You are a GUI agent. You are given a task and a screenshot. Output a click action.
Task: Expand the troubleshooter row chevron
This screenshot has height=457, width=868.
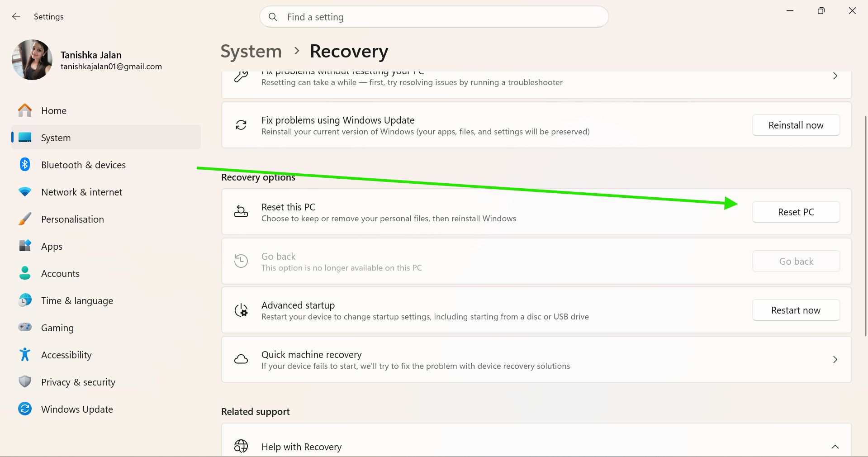click(x=835, y=76)
